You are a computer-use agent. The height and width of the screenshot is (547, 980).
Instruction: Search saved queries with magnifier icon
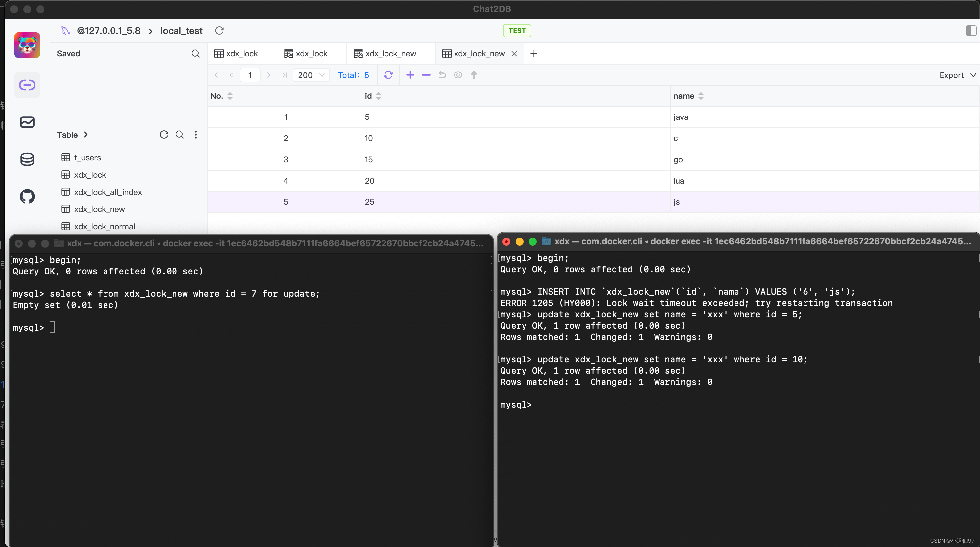195,54
